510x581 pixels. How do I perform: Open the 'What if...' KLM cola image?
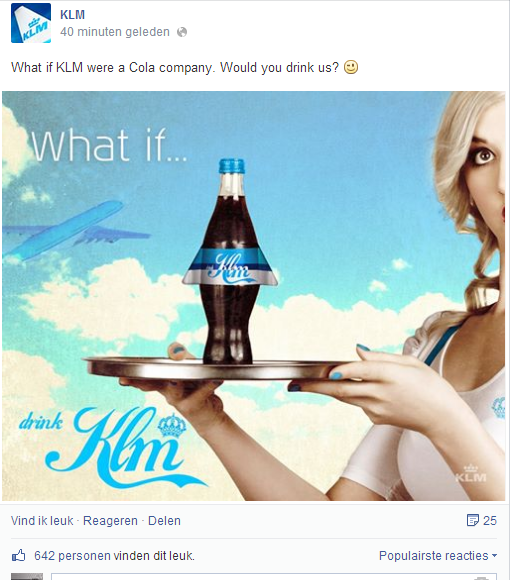point(254,296)
